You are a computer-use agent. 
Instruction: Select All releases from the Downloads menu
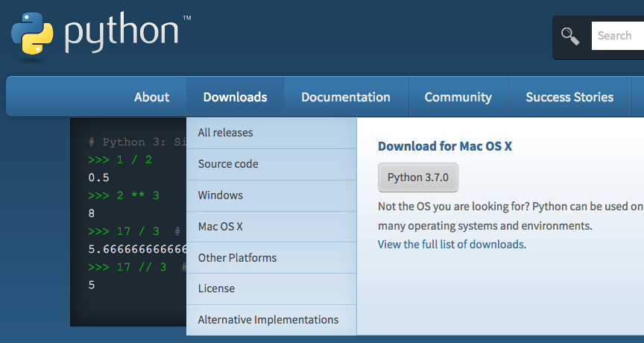pos(225,133)
